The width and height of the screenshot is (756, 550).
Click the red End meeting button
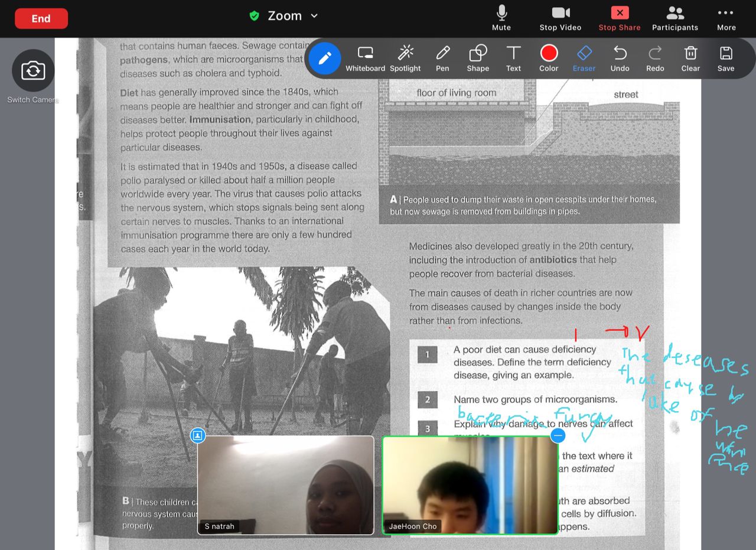point(41,18)
